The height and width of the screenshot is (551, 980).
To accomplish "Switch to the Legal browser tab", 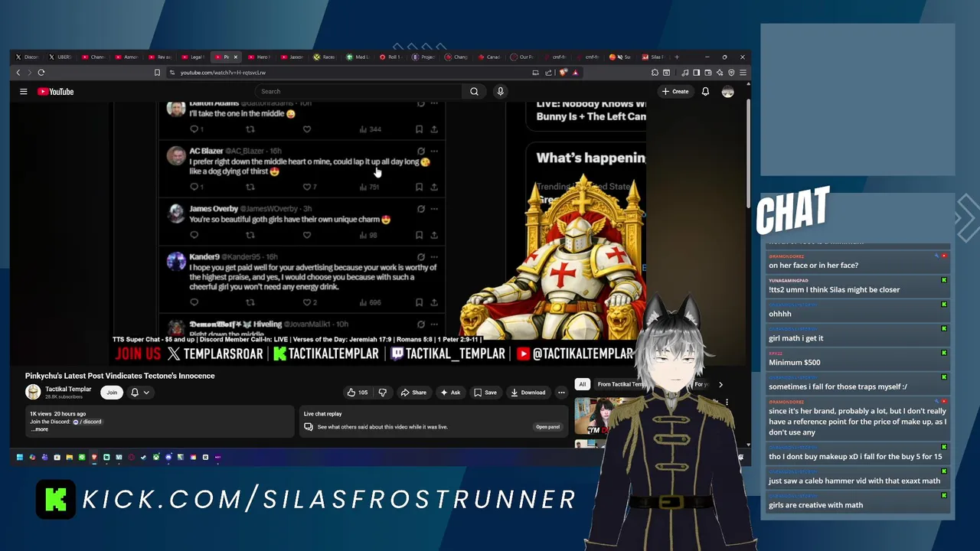I will click(x=193, y=57).
